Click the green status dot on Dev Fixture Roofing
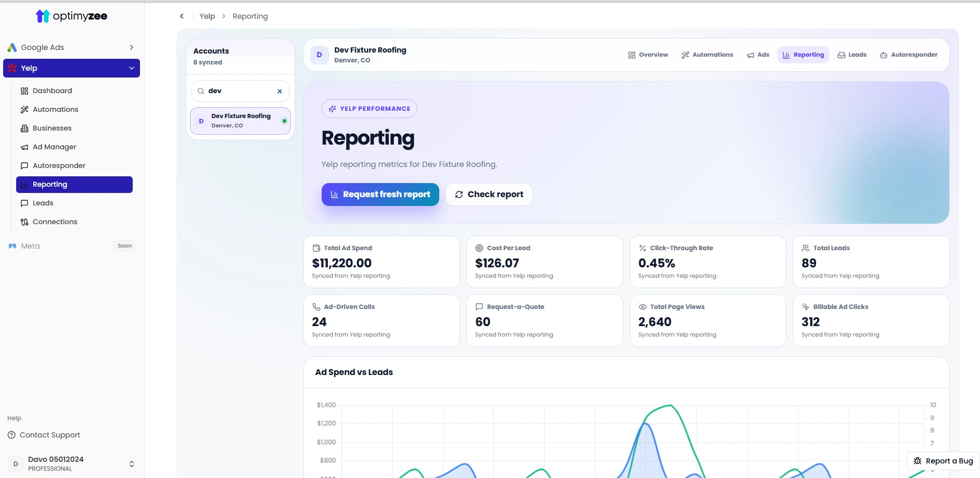This screenshot has width=980, height=478. 284,121
